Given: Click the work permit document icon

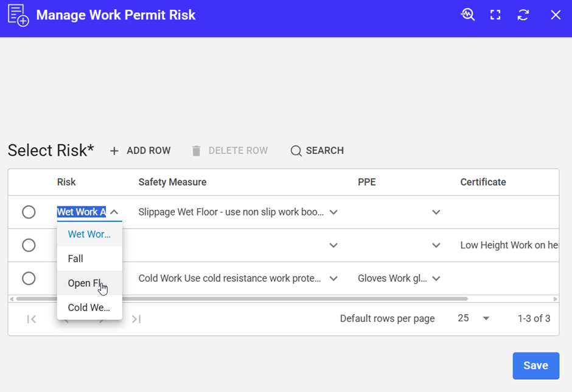Looking at the screenshot, I should pos(18,15).
